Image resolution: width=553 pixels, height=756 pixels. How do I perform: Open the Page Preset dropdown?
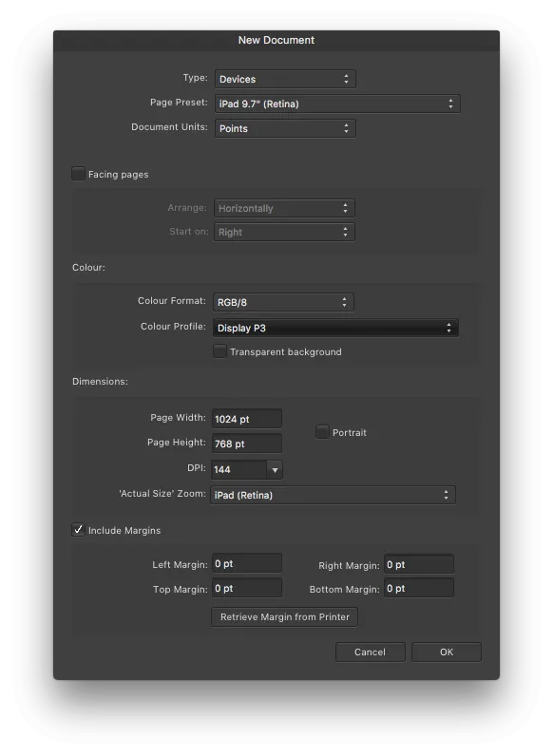(337, 104)
